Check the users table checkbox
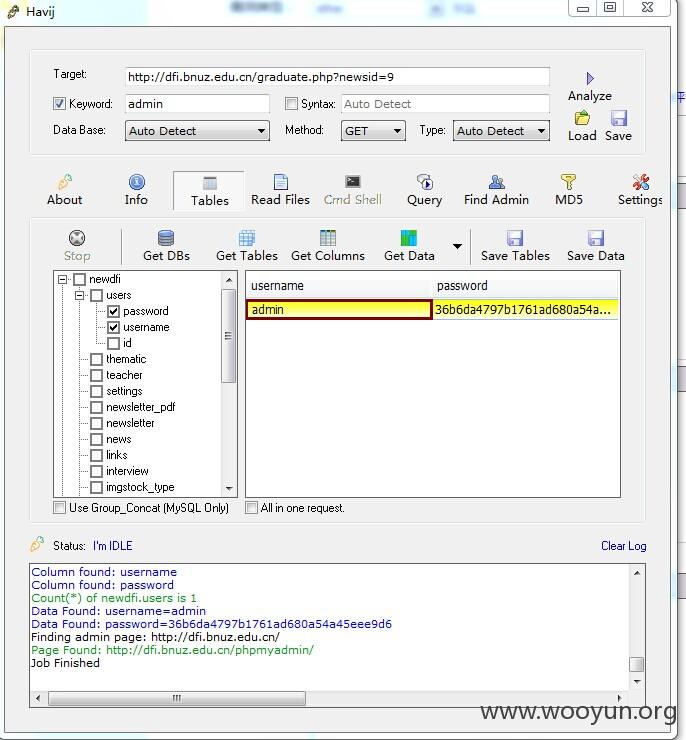This screenshot has width=686, height=740. coord(96,295)
